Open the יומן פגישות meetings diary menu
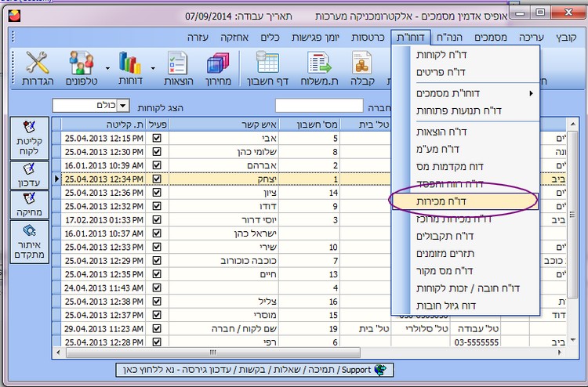The image size is (588, 387). point(315,38)
